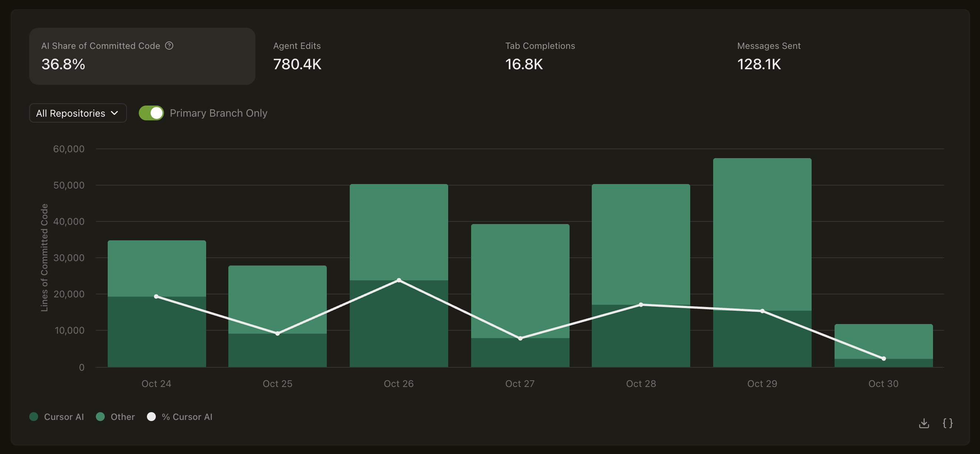Click the Oct 26 Other bar segment
This screenshot has width=980, height=454.
click(399, 232)
